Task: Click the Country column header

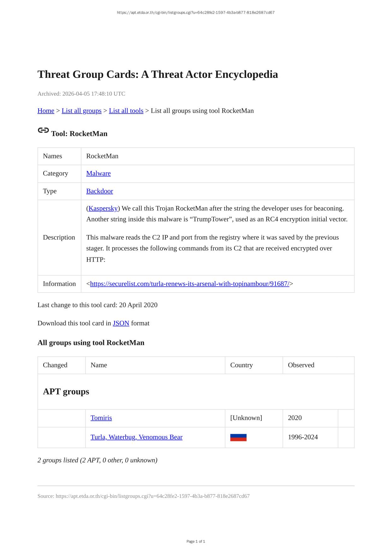Action: coord(241,365)
